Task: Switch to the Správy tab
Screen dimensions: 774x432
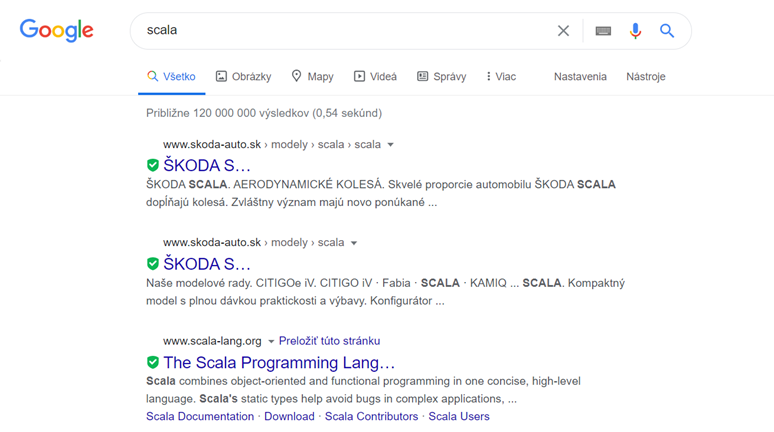Action: 441,77
